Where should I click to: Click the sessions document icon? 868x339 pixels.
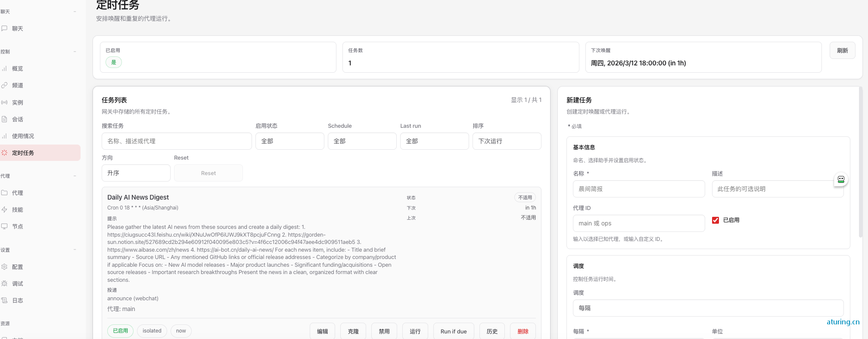[x=4, y=119]
